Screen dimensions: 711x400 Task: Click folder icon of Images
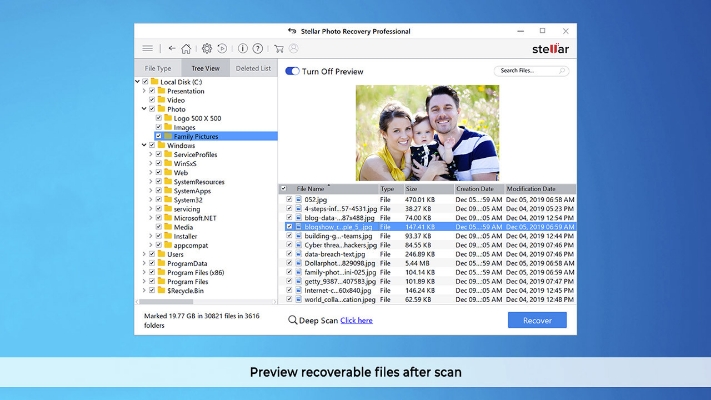click(x=168, y=127)
